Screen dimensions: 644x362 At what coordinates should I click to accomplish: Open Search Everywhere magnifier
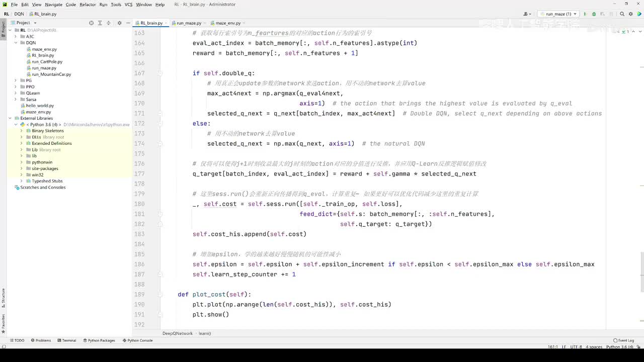[x=622, y=14]
